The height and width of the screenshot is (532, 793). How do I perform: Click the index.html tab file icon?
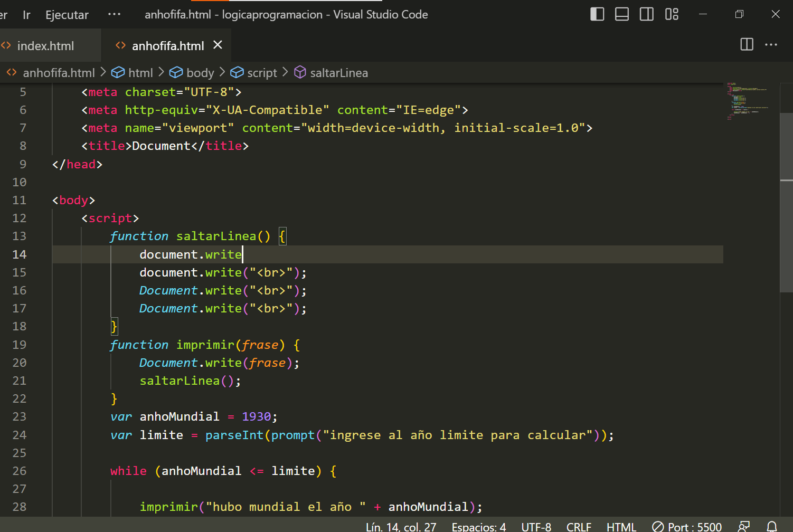[6, 46]
